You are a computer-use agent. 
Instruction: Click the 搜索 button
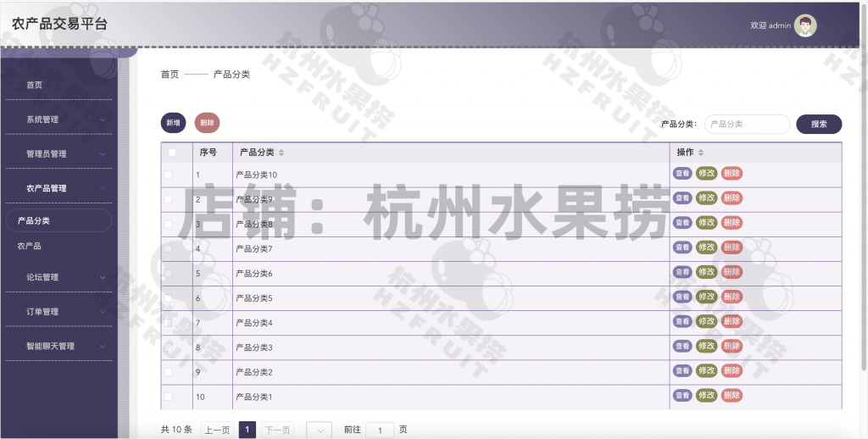point(819,124)
